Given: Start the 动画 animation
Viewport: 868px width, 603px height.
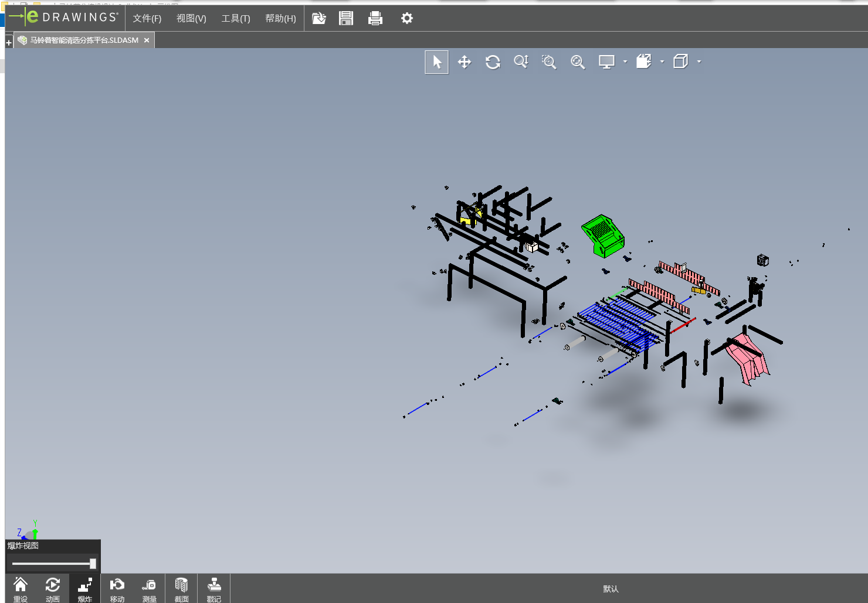Looking at the screenshot, I should 53,589.
